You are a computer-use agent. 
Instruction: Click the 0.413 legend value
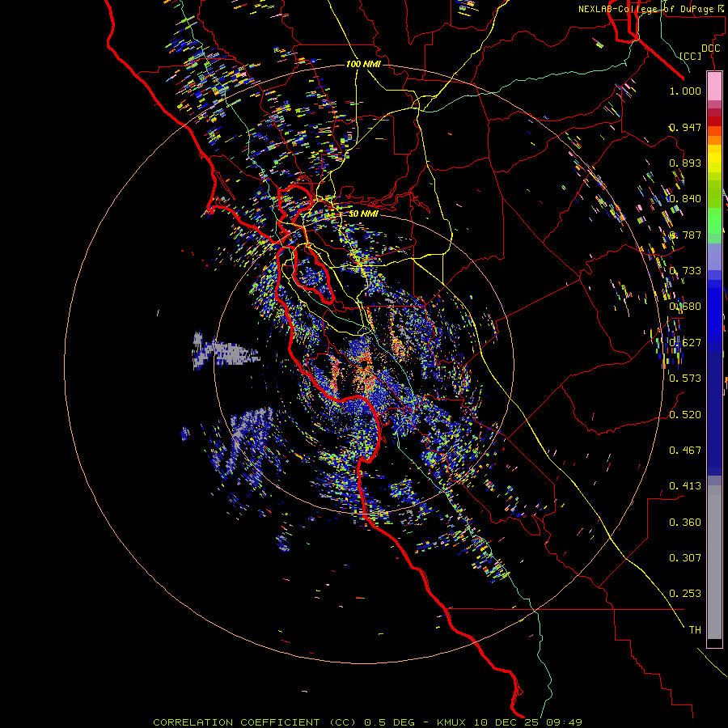tap(685, 486)
